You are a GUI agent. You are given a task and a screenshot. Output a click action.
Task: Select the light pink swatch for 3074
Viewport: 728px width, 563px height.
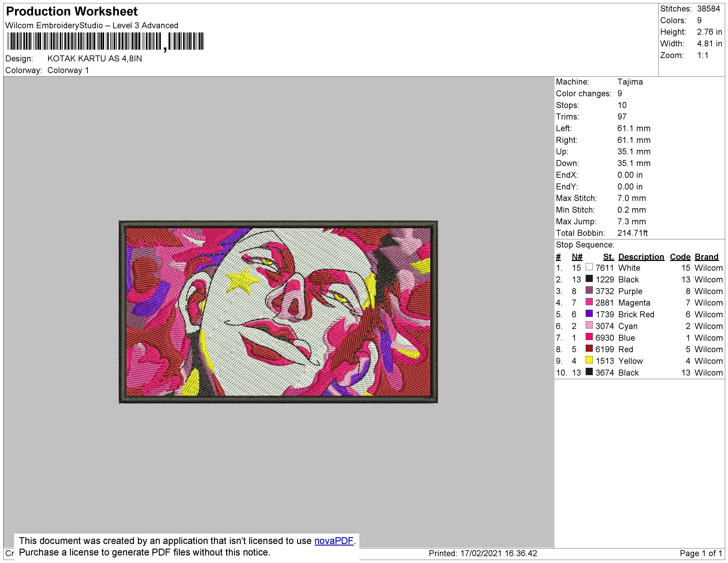point(589,325)
